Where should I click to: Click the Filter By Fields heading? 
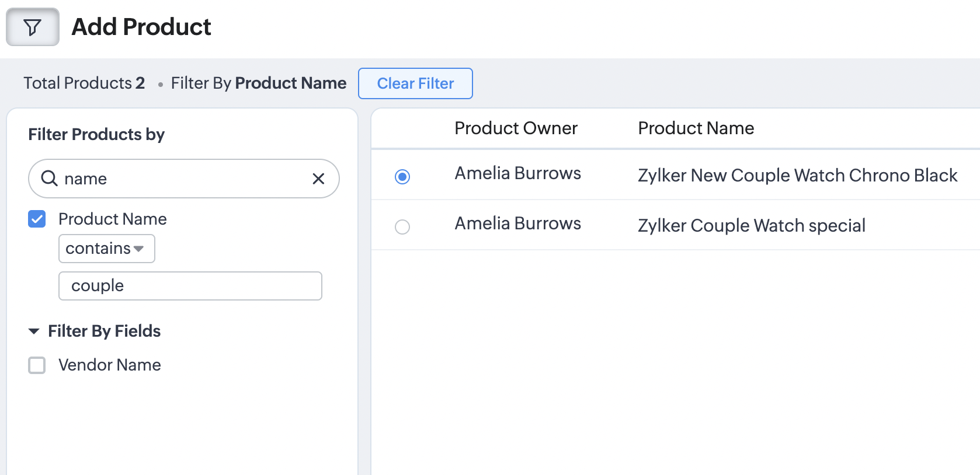point(104,331)
